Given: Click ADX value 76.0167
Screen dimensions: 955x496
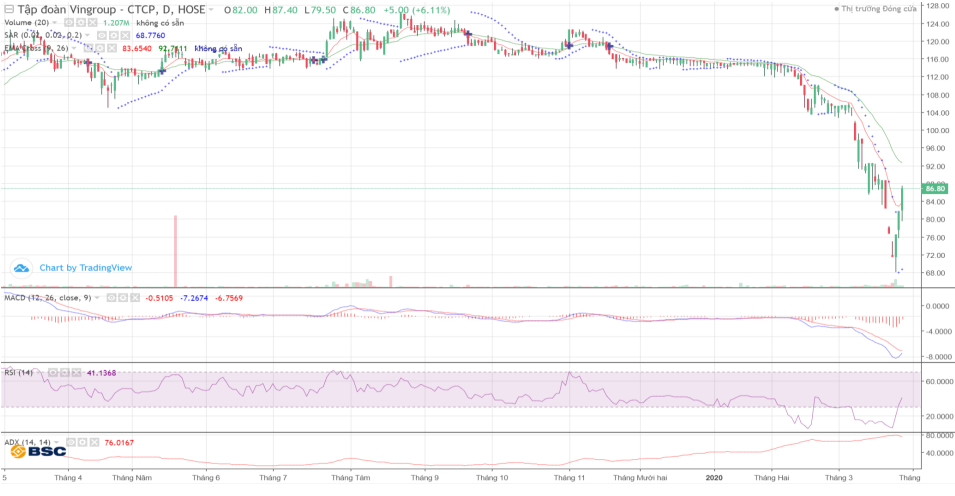Looking at the screenshot, I should click(x=119, y=442).
